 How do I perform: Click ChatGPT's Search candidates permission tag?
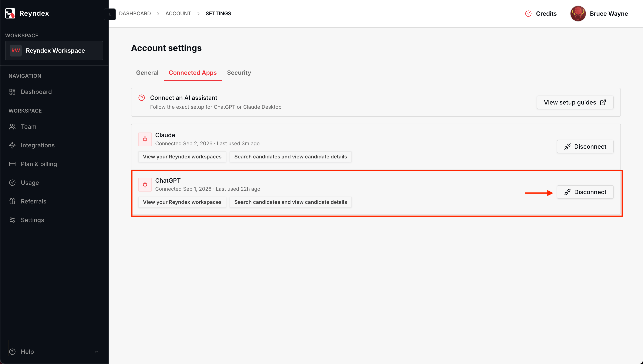point(291,202)
